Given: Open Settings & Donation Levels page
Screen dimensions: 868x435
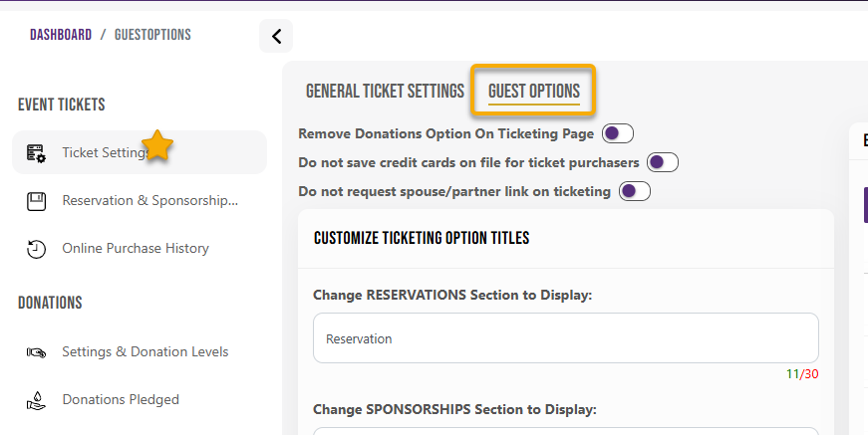Looking at the screenshot, I should 145,352.
